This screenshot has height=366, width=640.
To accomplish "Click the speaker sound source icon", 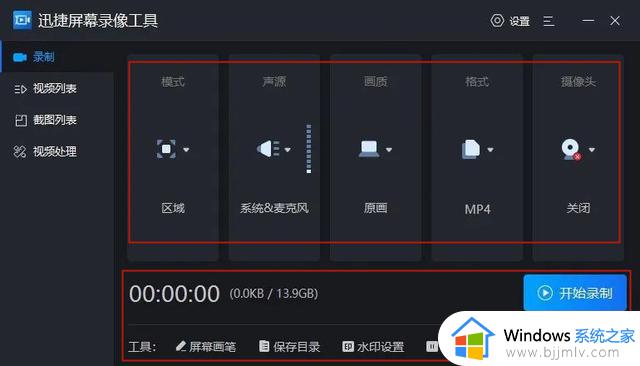I will 268,149.
